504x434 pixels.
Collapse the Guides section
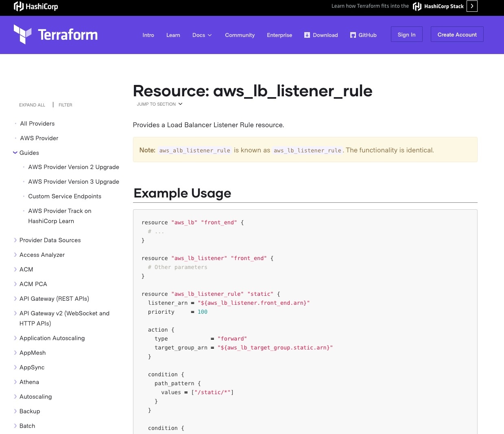coord(15,153)
